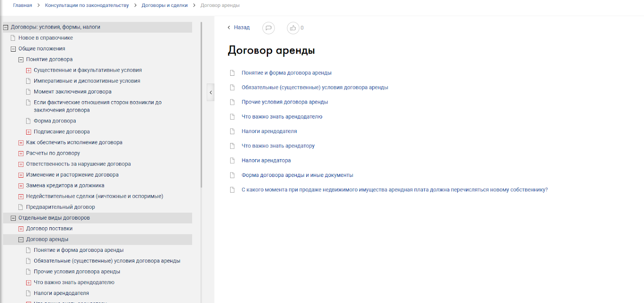Expand the 'Договор поставки' tree node

coord(21,229)
